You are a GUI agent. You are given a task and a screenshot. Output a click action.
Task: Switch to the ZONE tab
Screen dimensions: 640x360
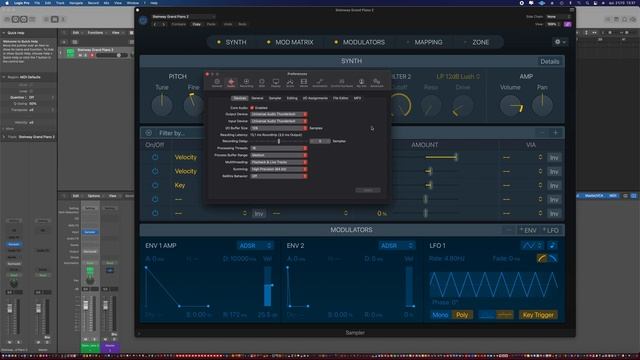click(x=480, y=42)
